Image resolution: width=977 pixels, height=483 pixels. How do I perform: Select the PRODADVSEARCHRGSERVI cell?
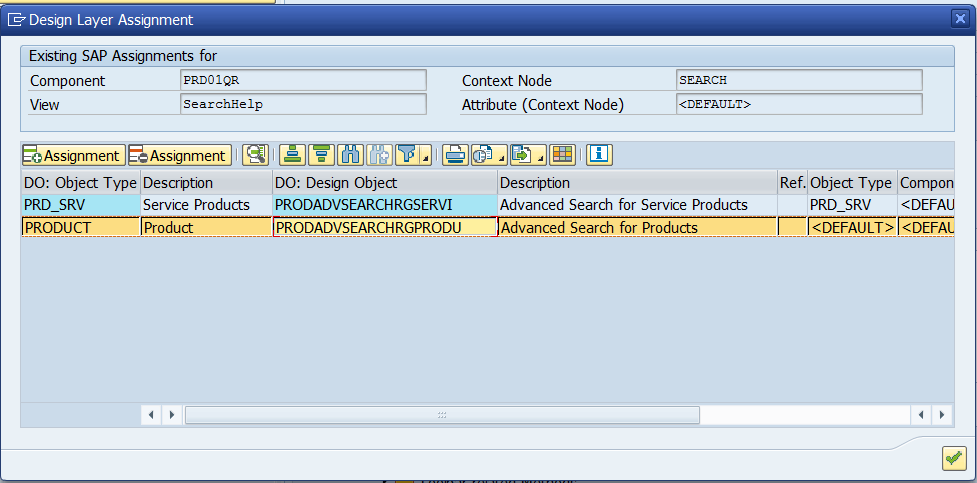point(385,204)
